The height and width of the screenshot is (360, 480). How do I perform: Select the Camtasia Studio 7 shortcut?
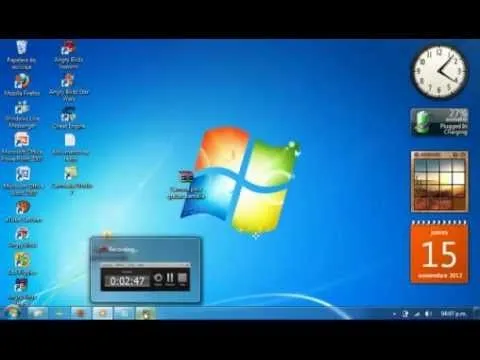coord(71,181)
